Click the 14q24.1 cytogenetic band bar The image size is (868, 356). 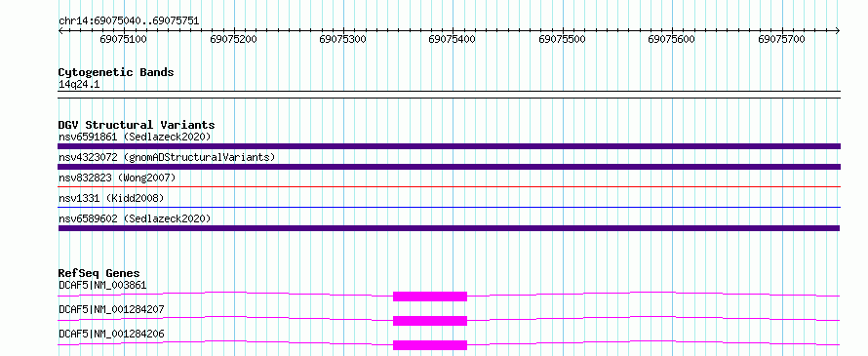click(449, 95)
